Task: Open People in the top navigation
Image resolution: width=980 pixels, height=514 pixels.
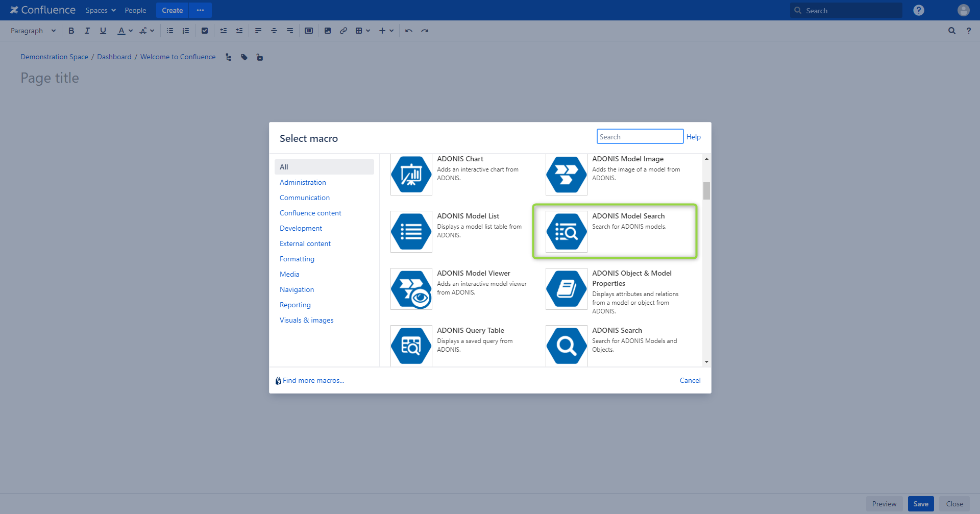Action: pyautogui.click(x=135, y=10)
